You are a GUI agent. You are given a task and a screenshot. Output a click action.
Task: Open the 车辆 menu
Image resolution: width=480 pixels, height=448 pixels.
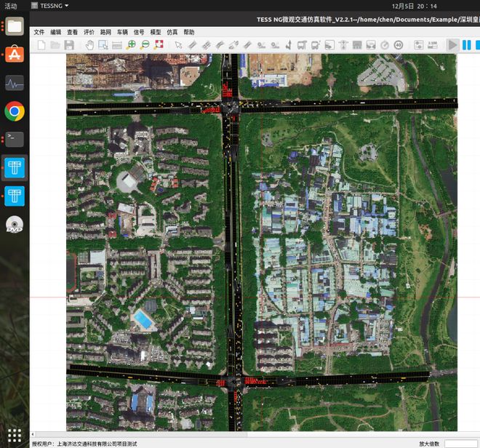pyautogui.click(x=122, y=32)
